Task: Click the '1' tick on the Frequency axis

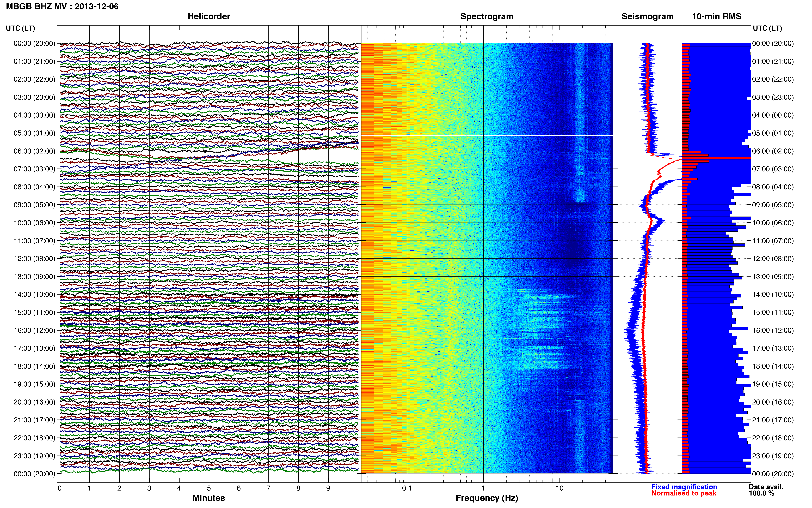Action: tap(483, 488)
